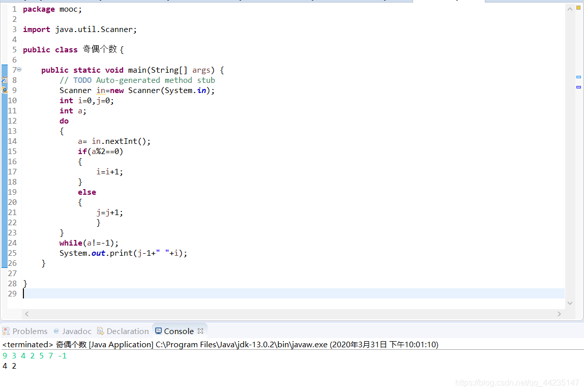Click the 'j=j+1;' statement
This screenshot has height=392, width=584.
tap(109, 212)
